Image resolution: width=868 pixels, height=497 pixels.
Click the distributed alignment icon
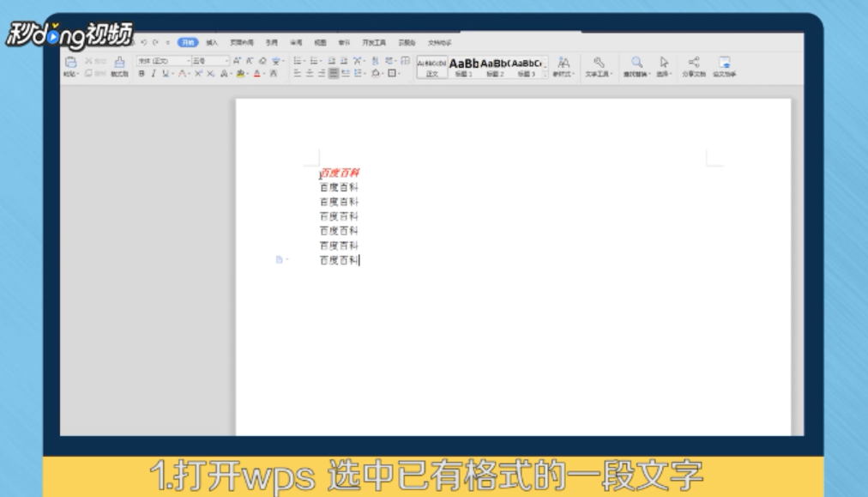tap(346, 74)
